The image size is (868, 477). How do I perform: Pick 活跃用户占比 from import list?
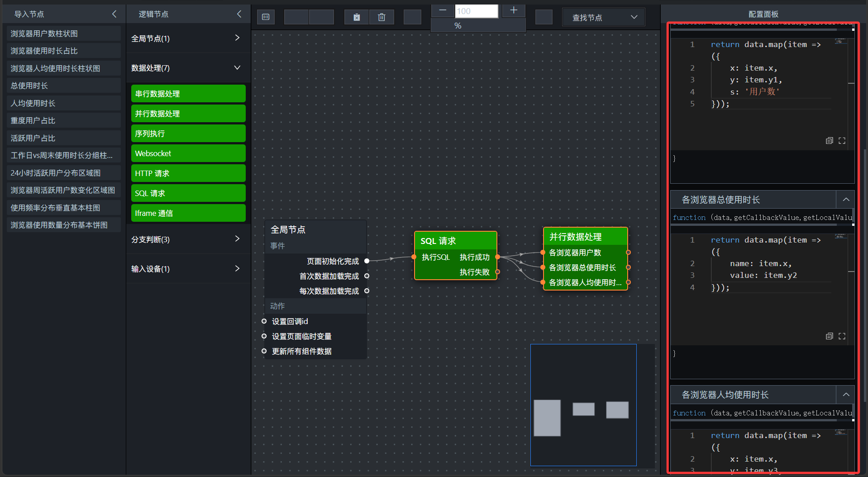click(64, 138)
